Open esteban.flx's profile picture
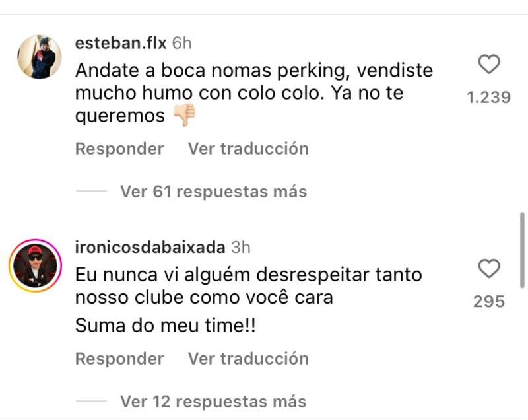Viewport: 528px width, 420px height. click(x=40, y=57)
